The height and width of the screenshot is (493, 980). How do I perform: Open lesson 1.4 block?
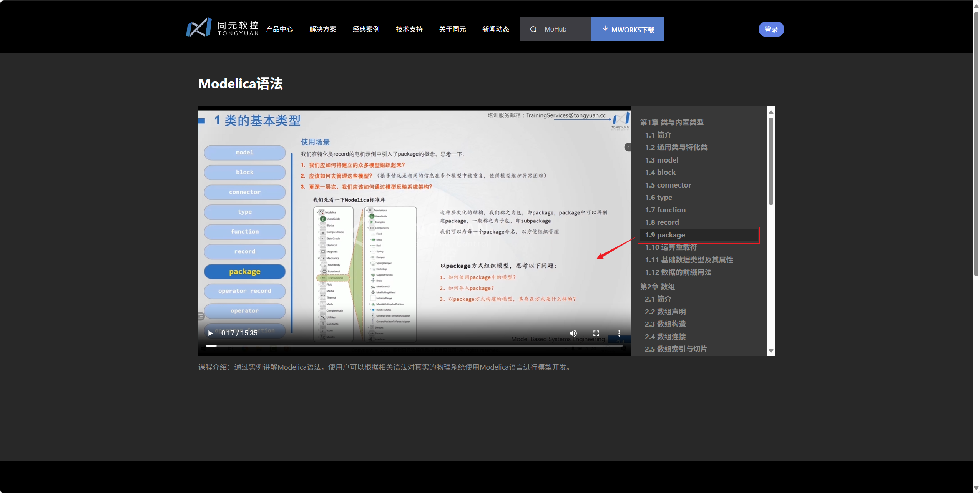click(660, 172)
